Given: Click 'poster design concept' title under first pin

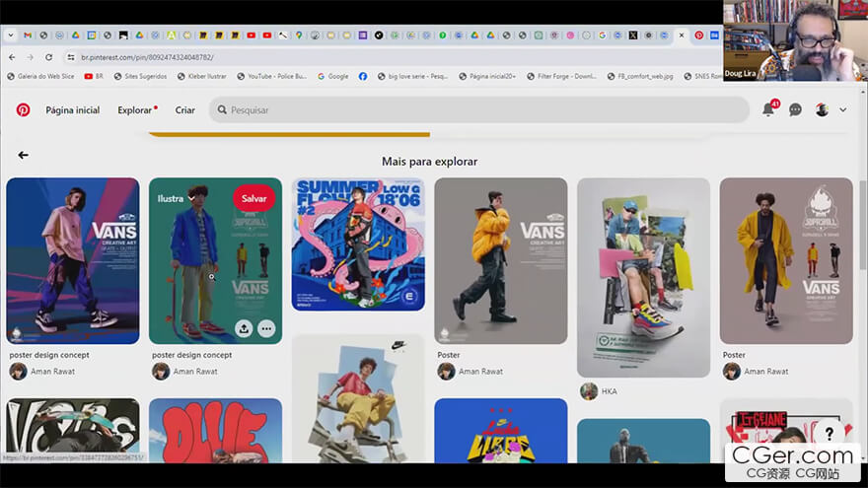Looking at the screenshot, I should tap(49, 355).
